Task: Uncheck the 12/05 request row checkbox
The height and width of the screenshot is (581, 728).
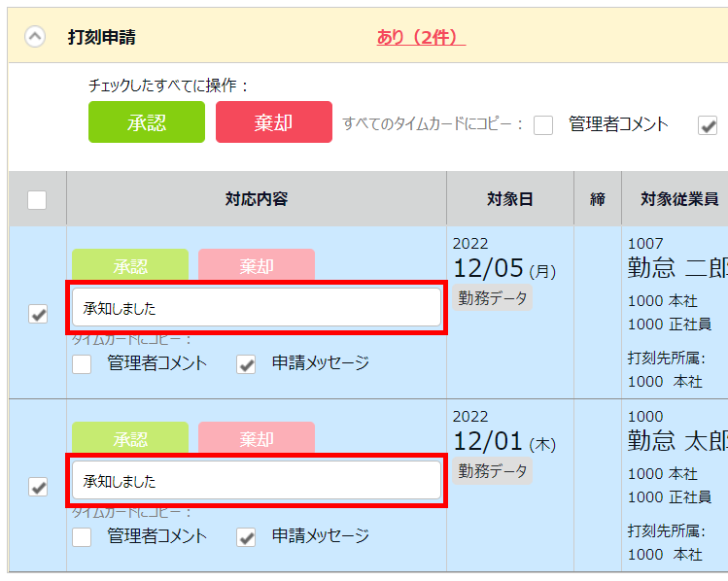Action: pos(38,314)
